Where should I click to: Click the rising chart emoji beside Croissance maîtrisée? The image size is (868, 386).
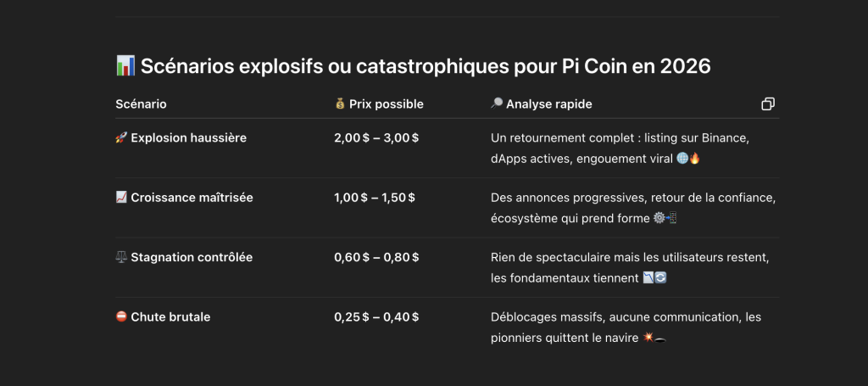click(121, 198)
